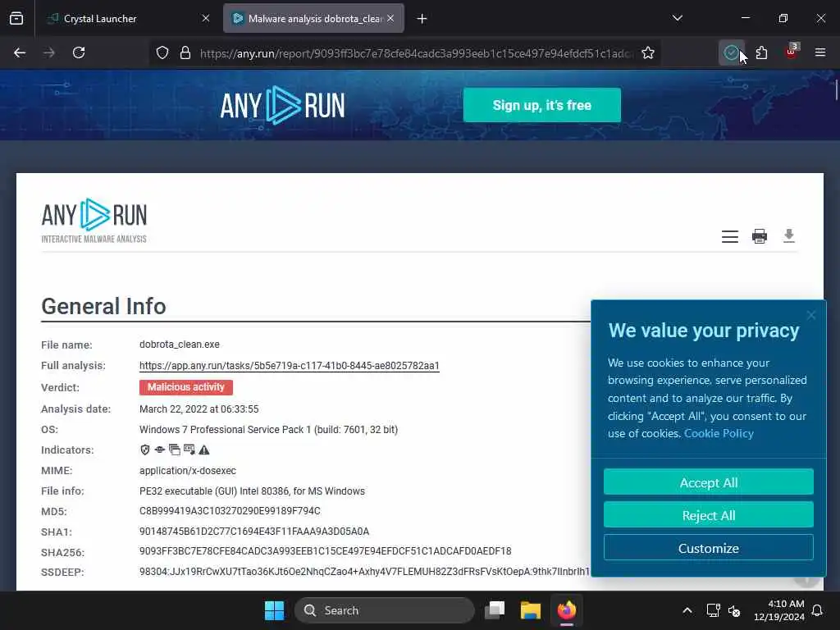Open a new tab with the plus button
This screenshot has width=840, height=630.
coord(422,19)
